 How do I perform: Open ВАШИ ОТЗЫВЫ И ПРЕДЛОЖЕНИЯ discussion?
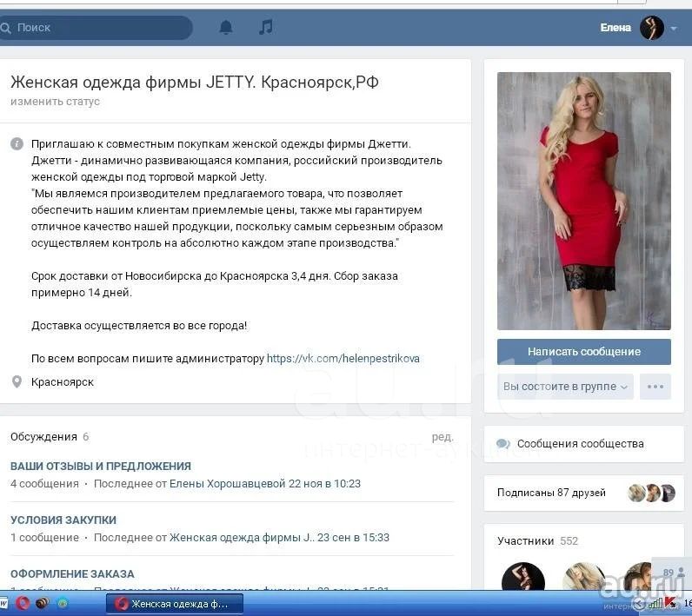101,466
